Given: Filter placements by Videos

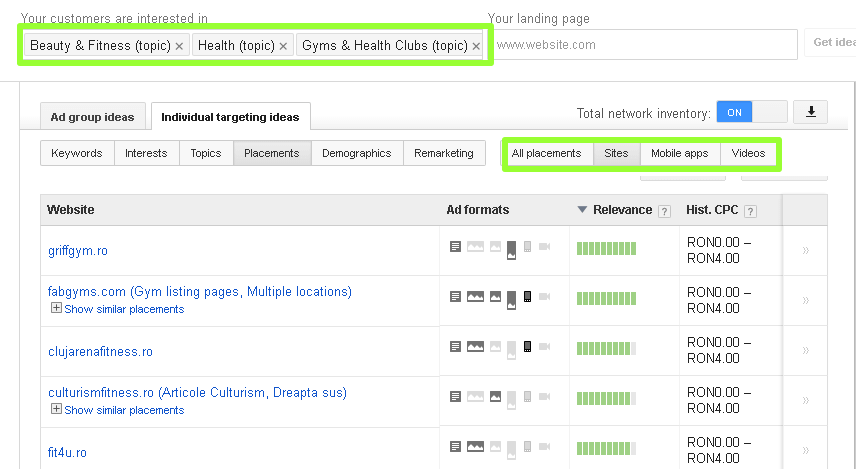Looking at the screenshot, I should click(x=748, y=153).
